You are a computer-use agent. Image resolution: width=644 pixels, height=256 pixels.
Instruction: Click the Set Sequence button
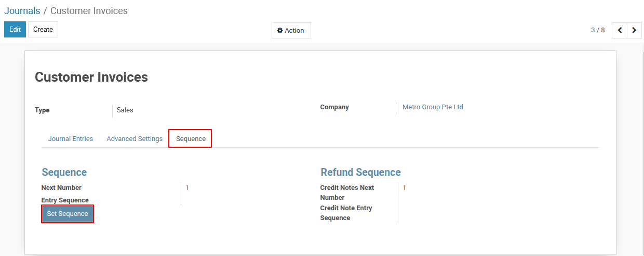[x=68, y=214]
